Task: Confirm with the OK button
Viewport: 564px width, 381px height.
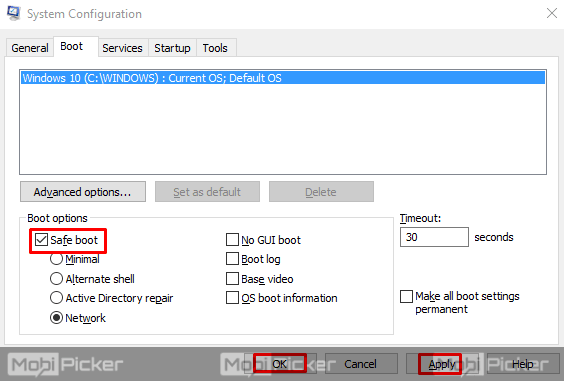Action: coord(280,364)
